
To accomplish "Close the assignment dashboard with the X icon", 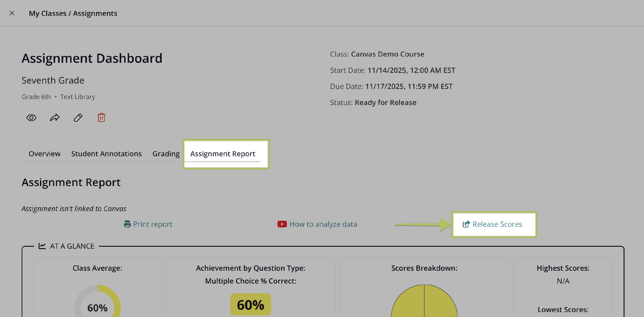I will (x=12, y=13).
